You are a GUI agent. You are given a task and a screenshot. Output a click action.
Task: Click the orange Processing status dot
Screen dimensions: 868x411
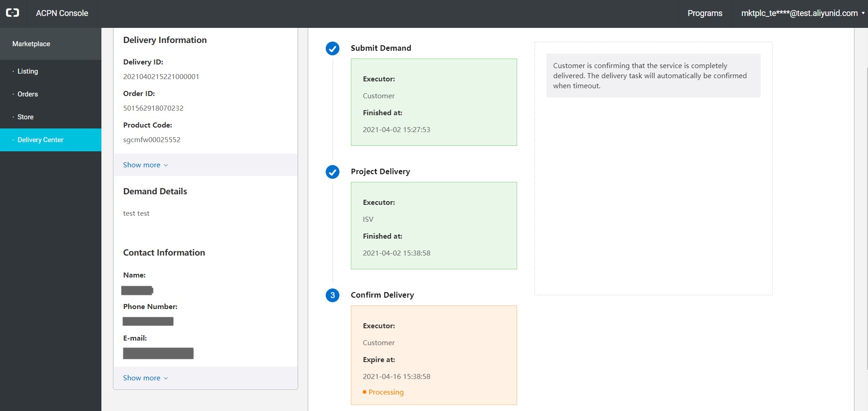click(365, 392)
